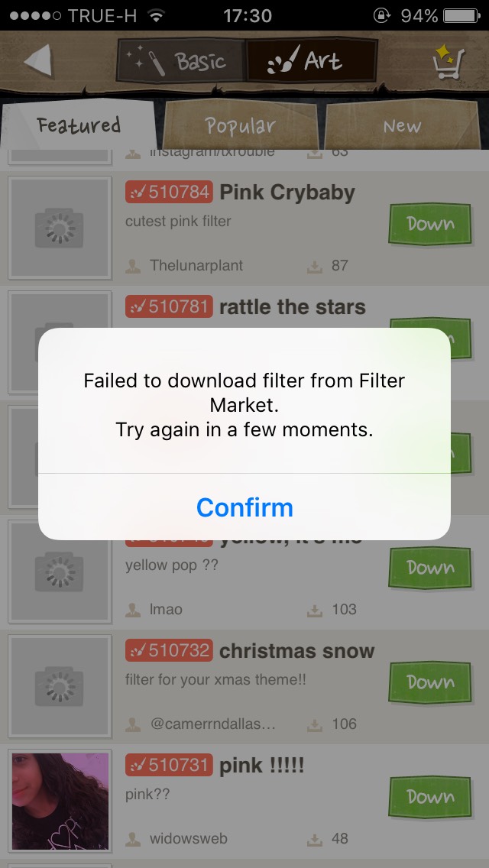Select the Art filter category

click(311, 61)
